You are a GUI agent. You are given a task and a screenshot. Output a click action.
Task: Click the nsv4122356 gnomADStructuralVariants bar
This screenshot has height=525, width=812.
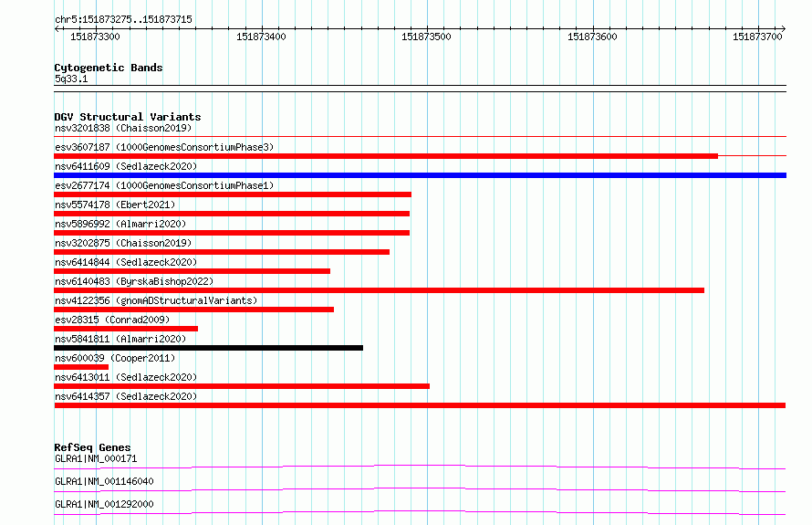point(193,310)
